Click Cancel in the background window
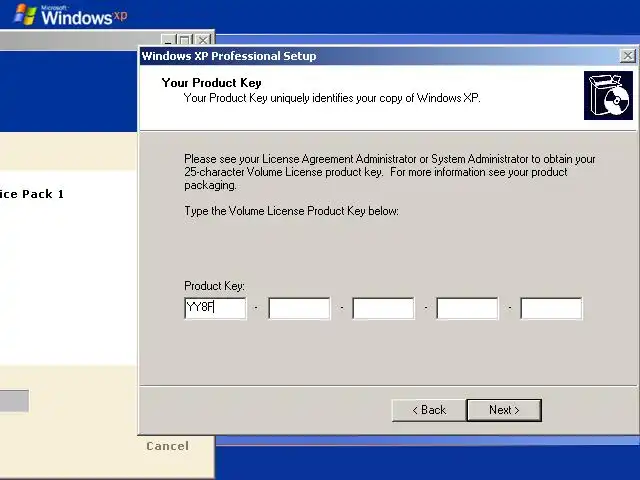The height and width of the screenshot is (480, 640). (168, 446)
